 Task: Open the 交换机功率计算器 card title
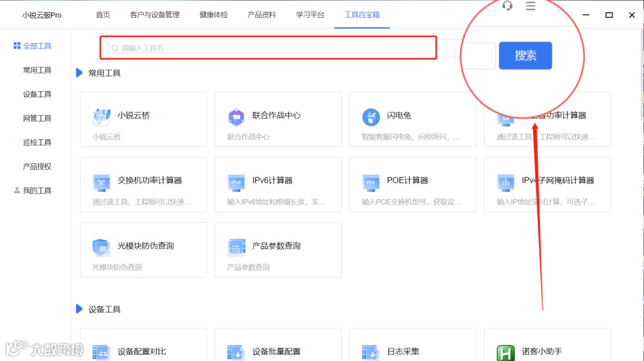pyautogui.click(x=150, y=180)
